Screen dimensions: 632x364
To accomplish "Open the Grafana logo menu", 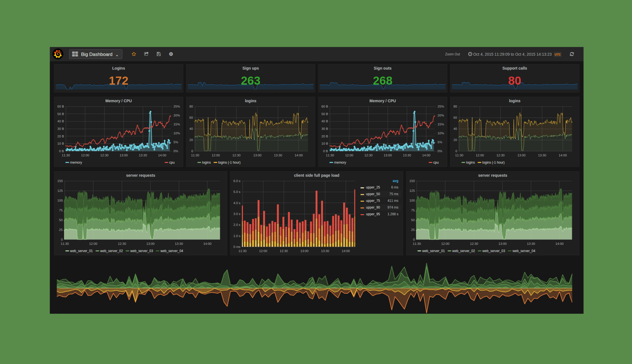I will coord(58,54).
